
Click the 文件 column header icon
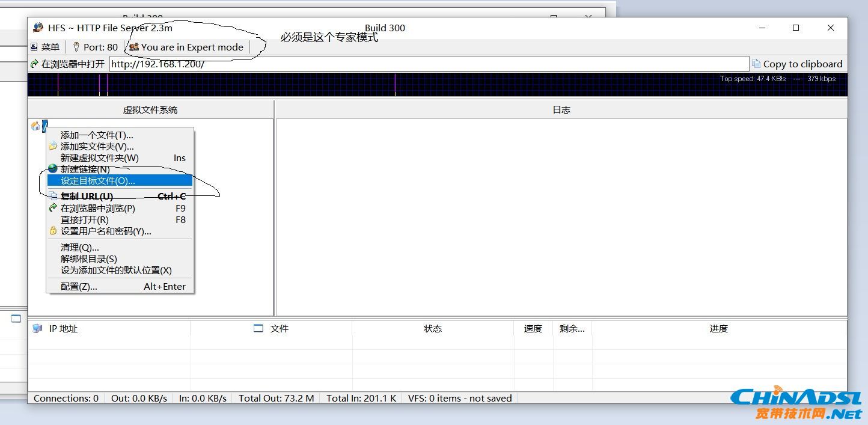pyautogui.click(x=258, y=328)
